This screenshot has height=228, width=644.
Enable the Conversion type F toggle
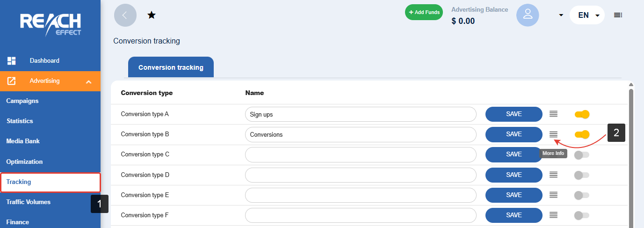pos(582,215)
